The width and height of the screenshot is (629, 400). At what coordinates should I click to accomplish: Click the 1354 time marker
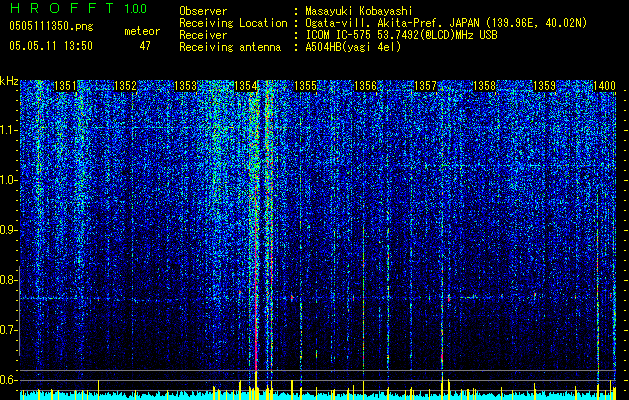(246, 86)
